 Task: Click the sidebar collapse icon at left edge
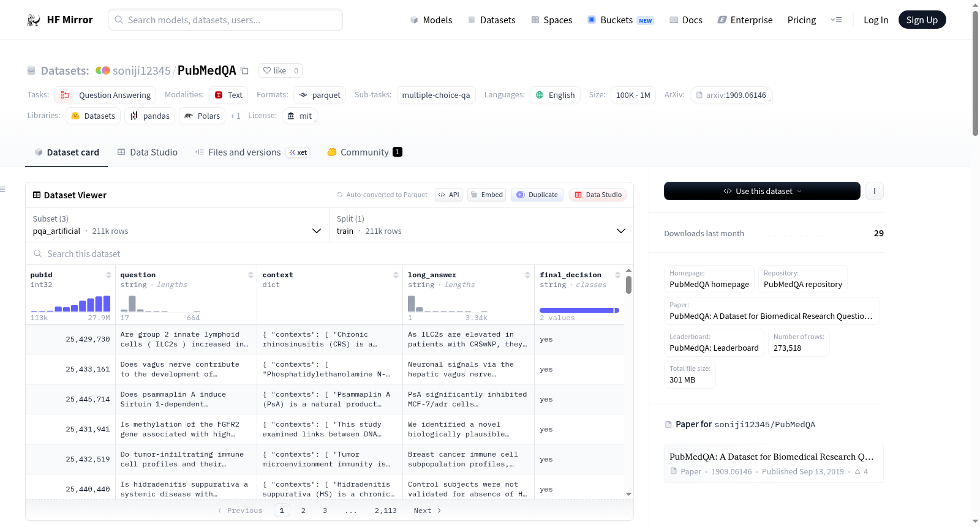(2, 189)
